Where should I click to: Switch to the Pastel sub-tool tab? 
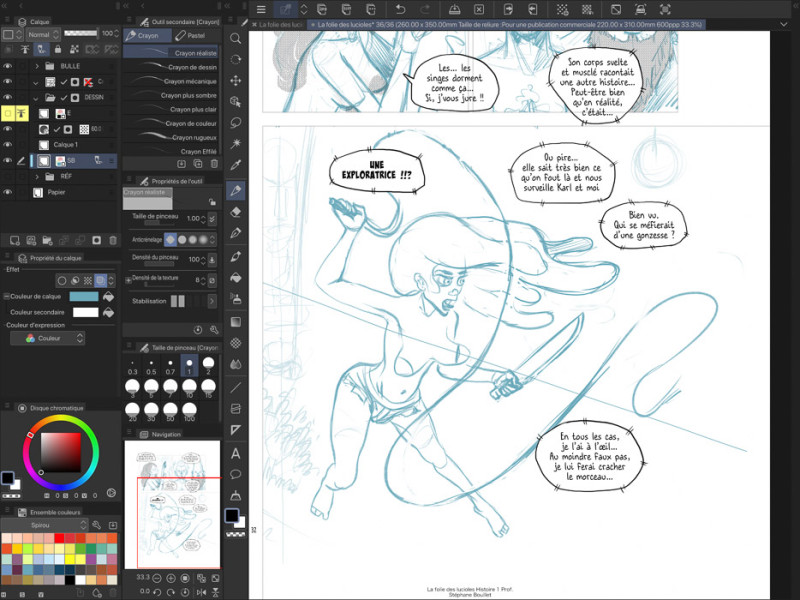[196, 35]
